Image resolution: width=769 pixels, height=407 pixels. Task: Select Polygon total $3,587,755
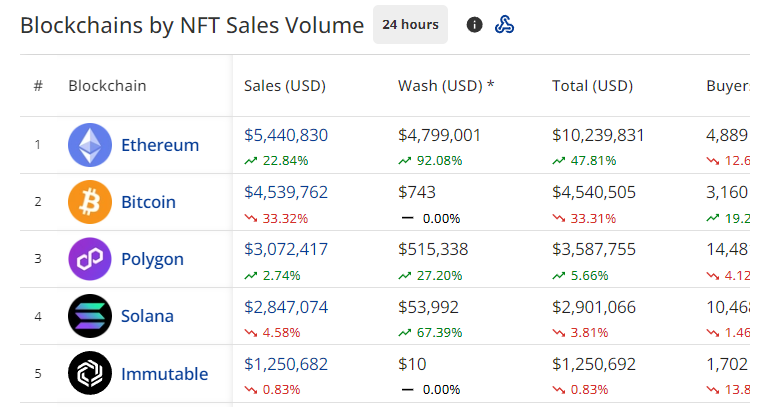point(594,250)
